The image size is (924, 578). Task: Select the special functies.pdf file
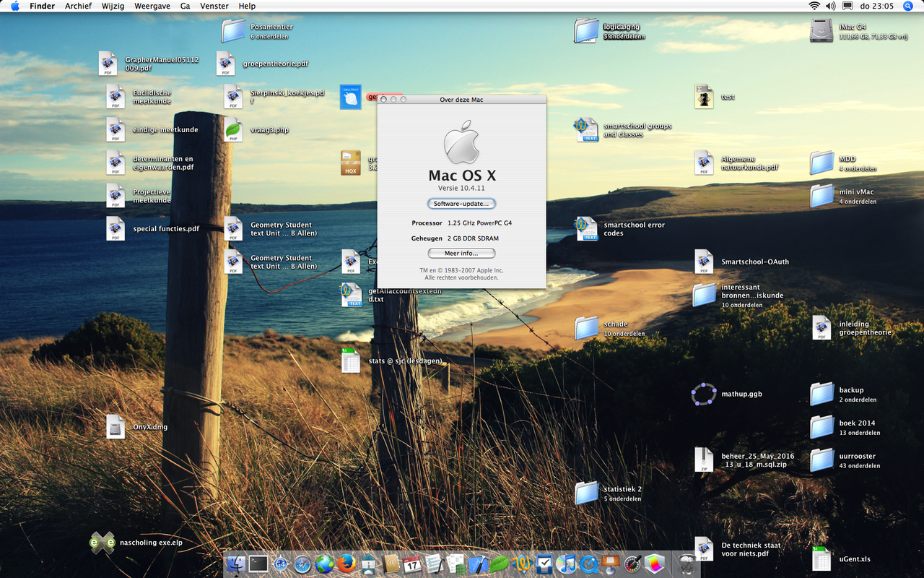tap(115, 228)
